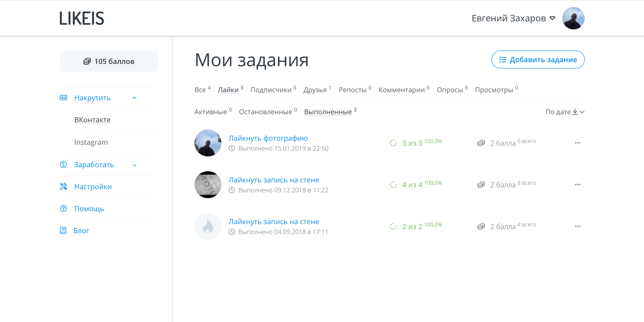Open Лайкнуть фотографию task link
Viewport: 644px width, 322px height.
pyautogui.click(x=268, y=138)
